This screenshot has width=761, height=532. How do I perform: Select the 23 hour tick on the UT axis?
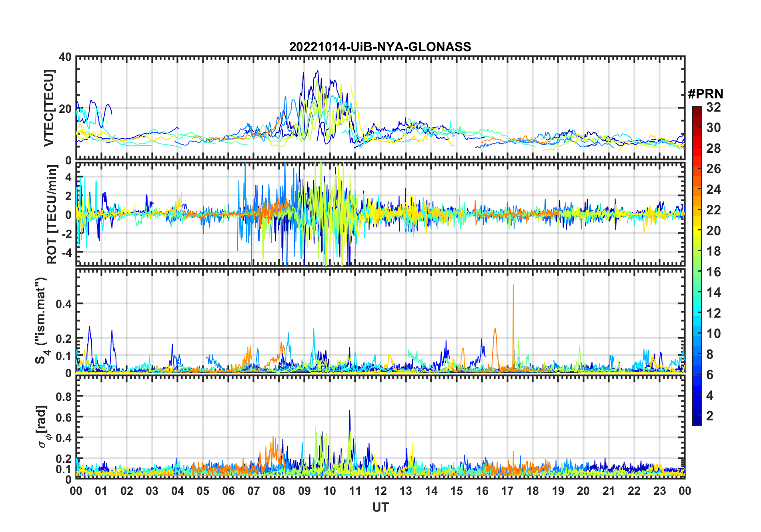[x=660, y=491]
